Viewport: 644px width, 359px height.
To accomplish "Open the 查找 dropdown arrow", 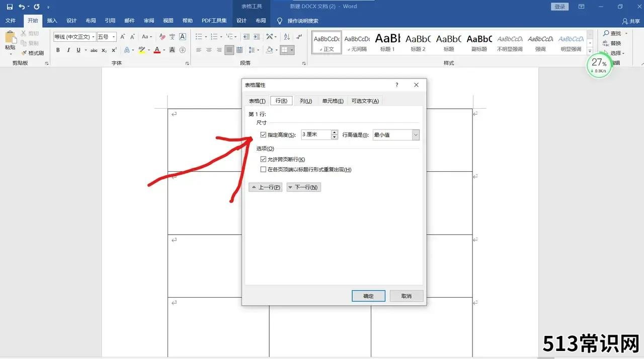I will [x=626, y=33].
